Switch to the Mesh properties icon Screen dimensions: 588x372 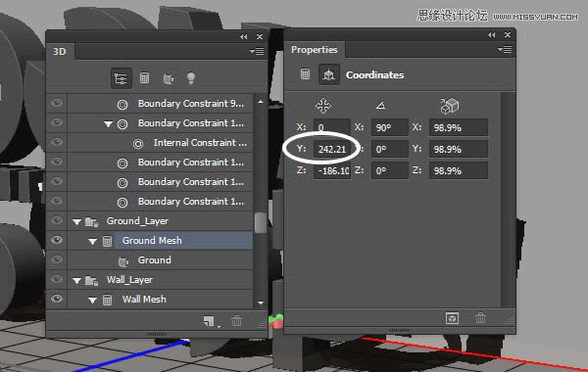305,73
